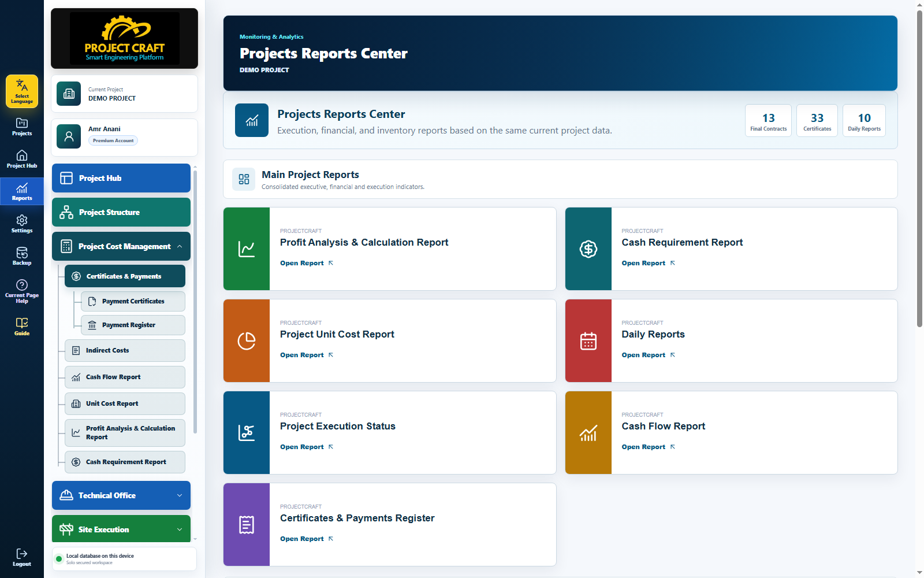Click the orange Project Unit Cost pie icon
924x578 pixels.
(x=247, y=341)
